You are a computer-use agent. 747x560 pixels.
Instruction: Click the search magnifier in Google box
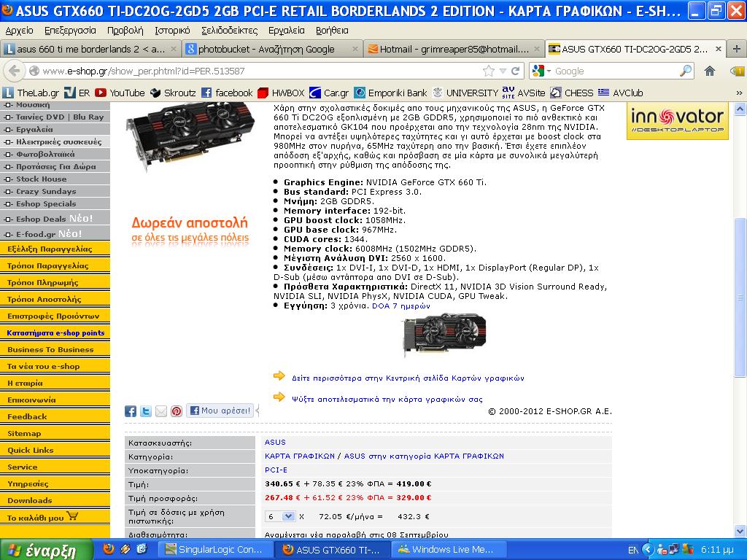(685, 71)
